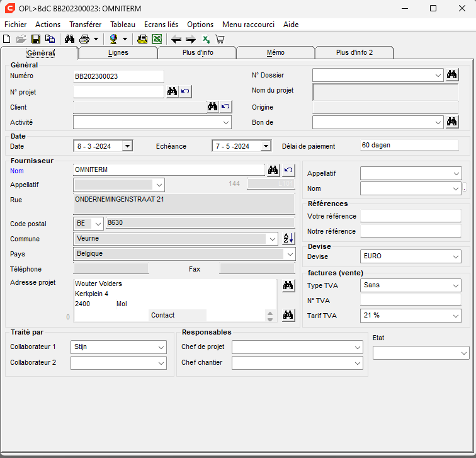Select the Général tab

pos(40,53)
